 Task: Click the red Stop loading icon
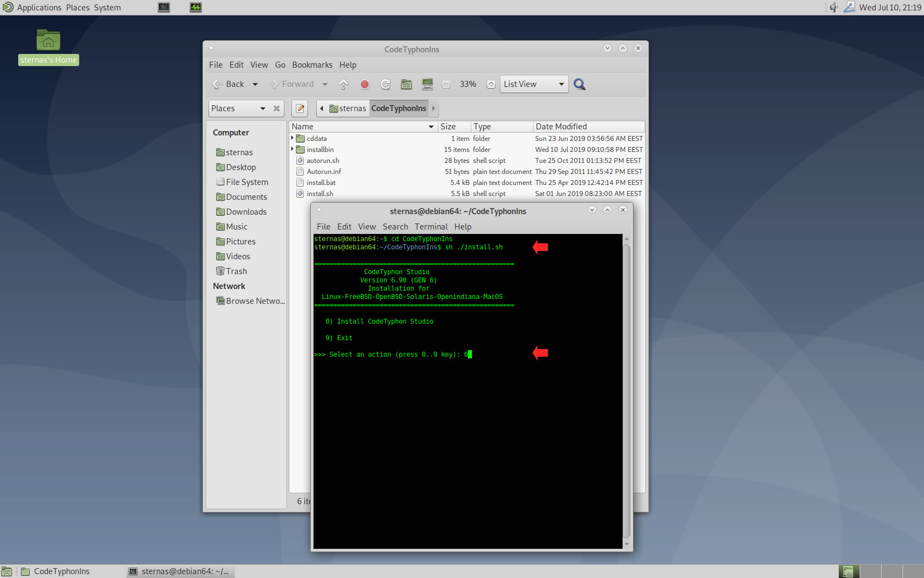[364, 84]
